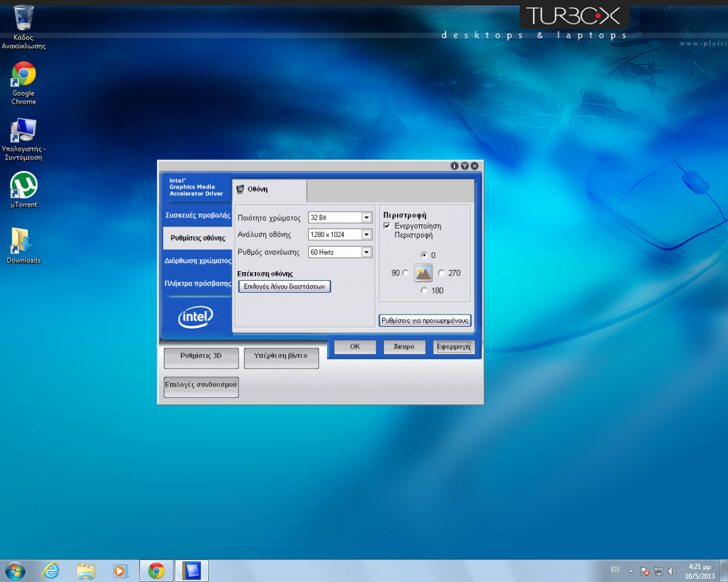
Task: Click the Περιστροφή heading
Action: coord(405,215)
